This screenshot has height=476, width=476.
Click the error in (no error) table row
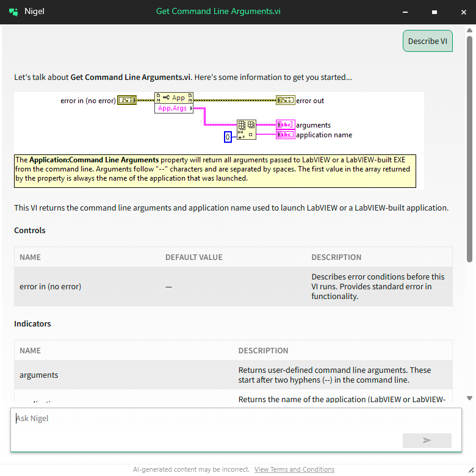pos(233,286)
